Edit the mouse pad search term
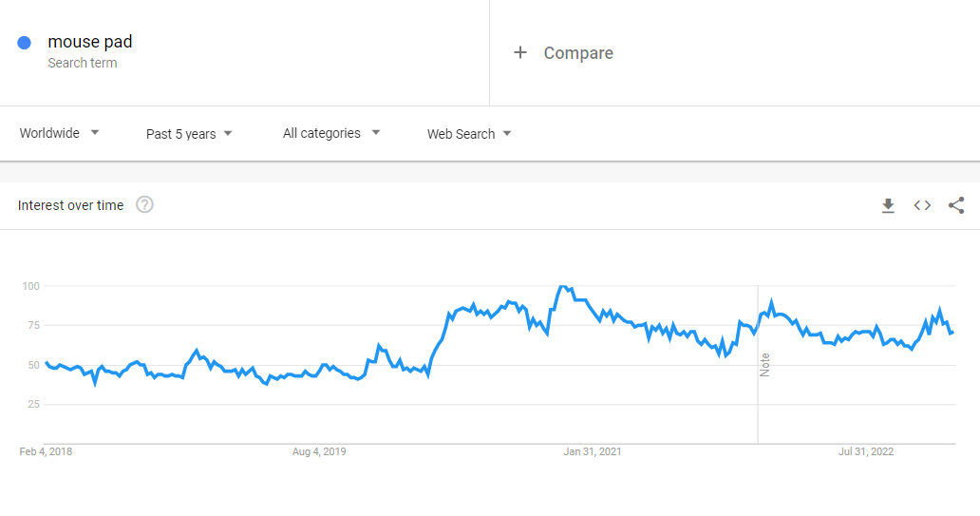Viewport: 980px width, 516px height. [x=90, y=42]
